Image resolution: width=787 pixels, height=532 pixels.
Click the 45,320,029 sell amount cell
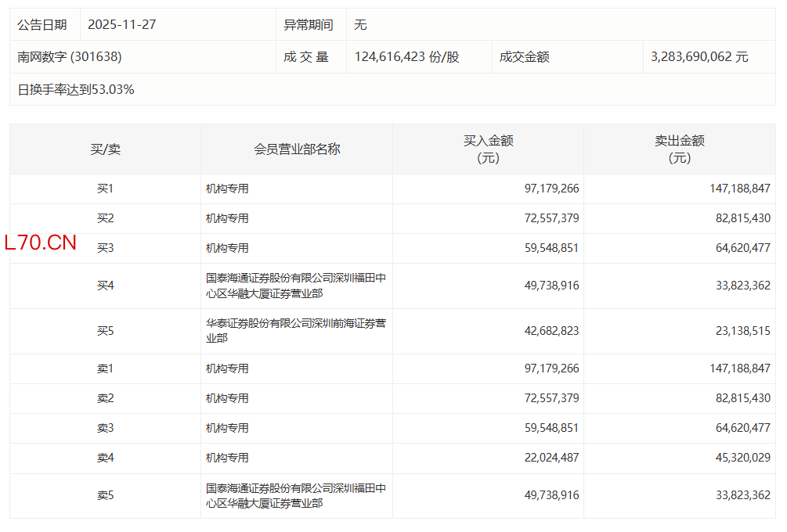(x=742, y=458)
